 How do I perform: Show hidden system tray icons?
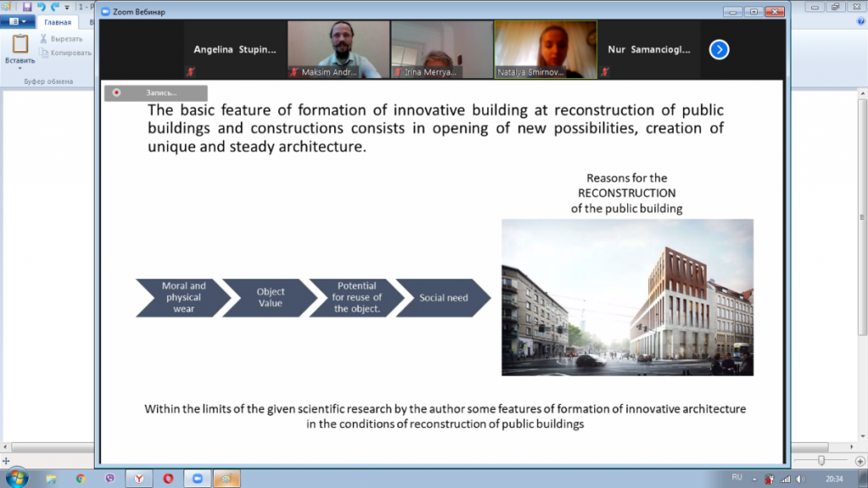point(756,479)
